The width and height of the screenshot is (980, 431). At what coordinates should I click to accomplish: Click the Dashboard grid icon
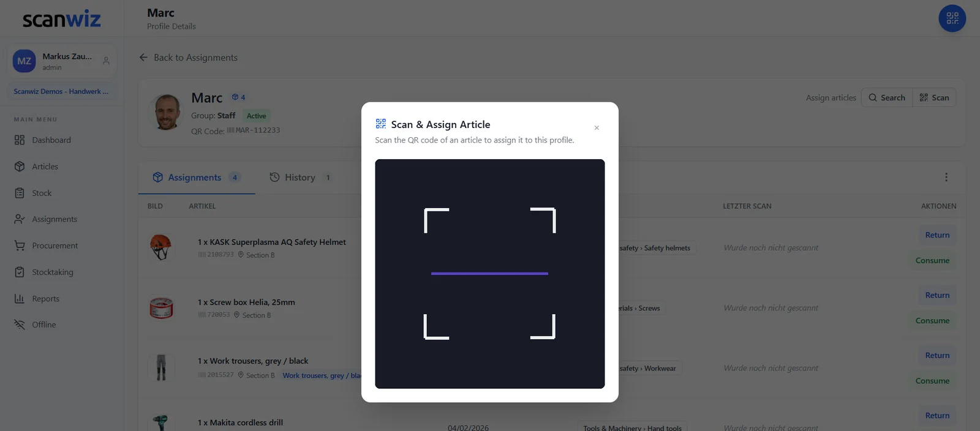(x=20, y=140)
